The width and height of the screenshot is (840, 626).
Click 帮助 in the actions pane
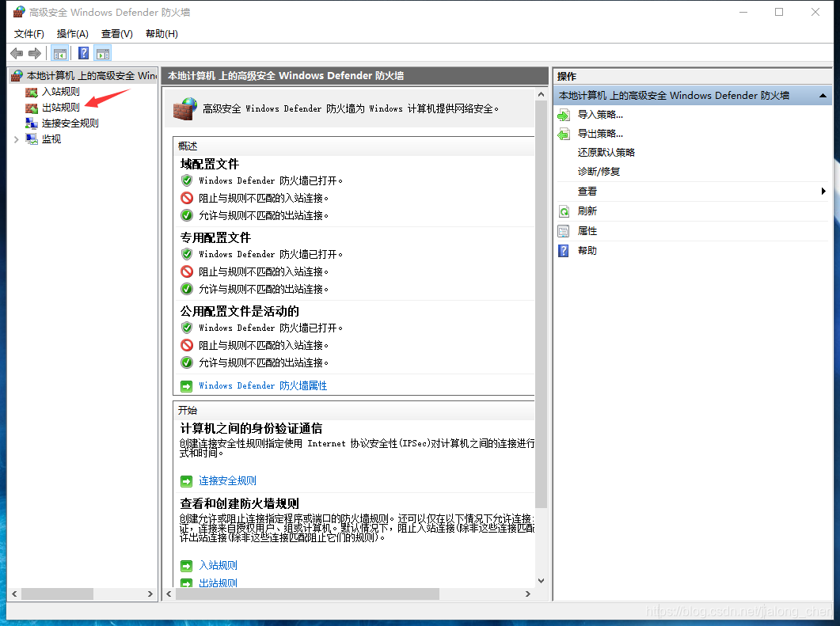[587, 251]
